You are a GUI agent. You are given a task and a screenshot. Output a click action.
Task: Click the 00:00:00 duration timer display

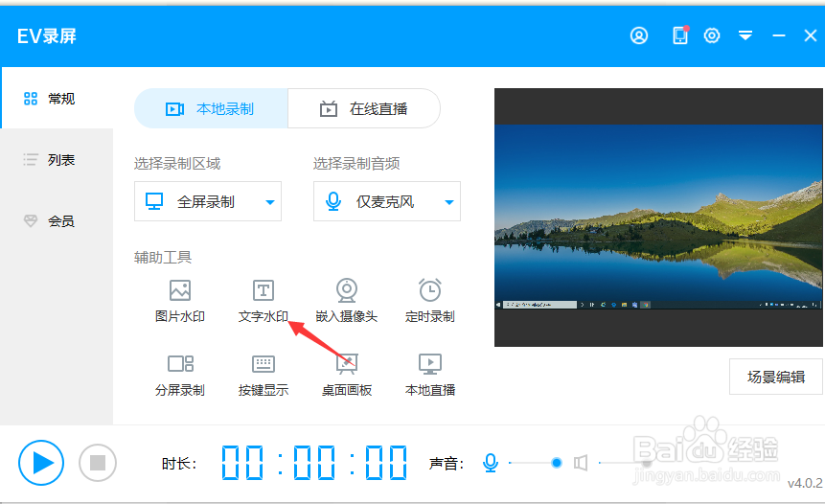coord(314,463)
